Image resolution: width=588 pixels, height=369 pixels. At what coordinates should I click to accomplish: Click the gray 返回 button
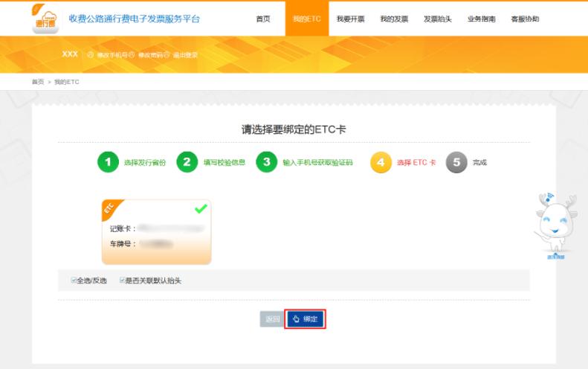point(272,319)
